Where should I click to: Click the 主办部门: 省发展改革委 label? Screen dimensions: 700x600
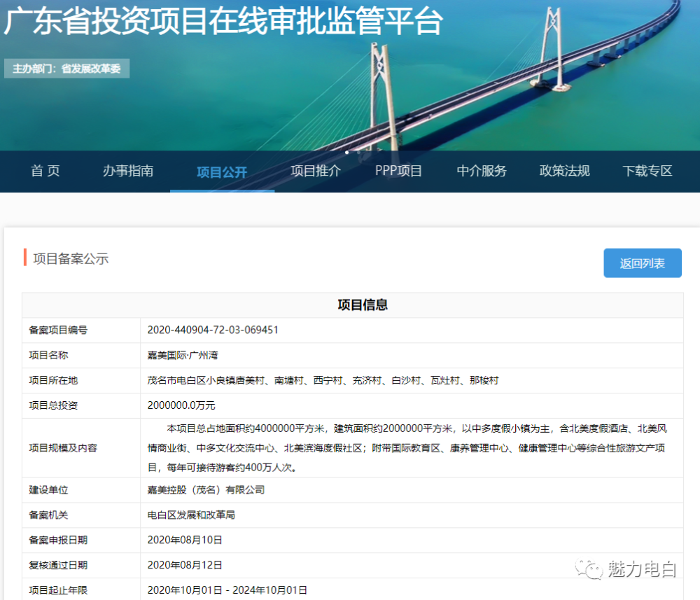[67, 69]
